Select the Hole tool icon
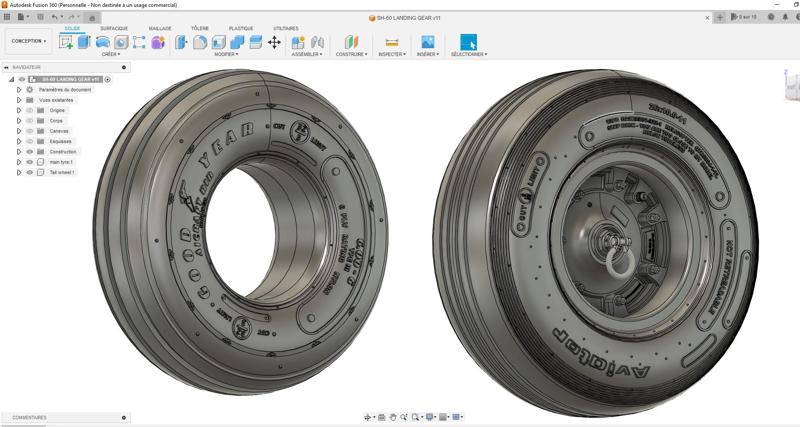 [121, 42]
